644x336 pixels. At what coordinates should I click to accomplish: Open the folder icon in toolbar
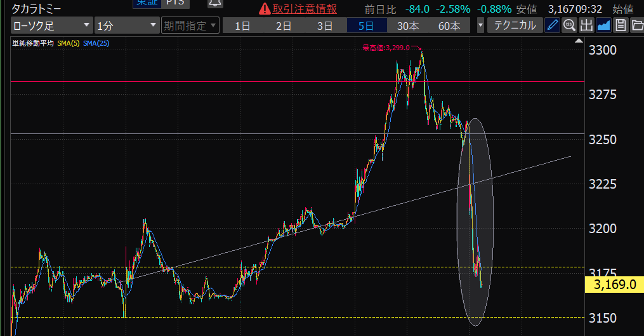click(636, 26)
